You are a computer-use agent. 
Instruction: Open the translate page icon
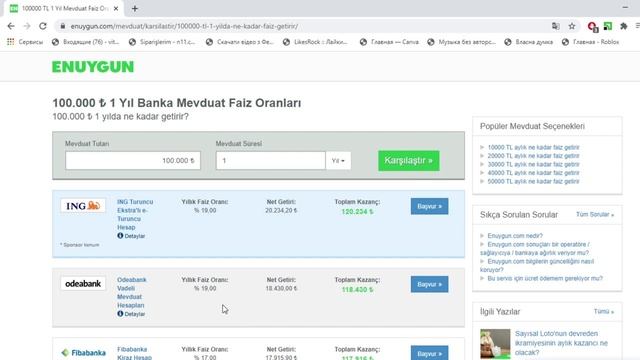pos(556,26)
